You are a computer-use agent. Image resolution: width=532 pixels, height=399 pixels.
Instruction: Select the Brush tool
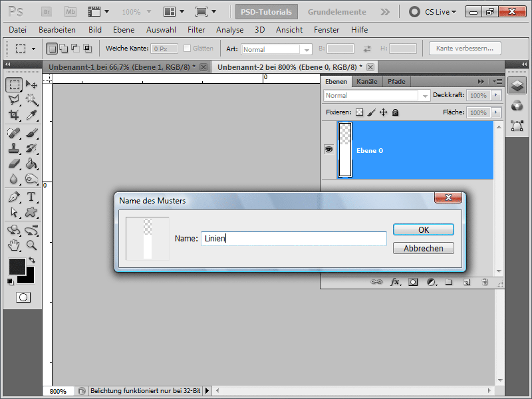click(x=31, y=133)
